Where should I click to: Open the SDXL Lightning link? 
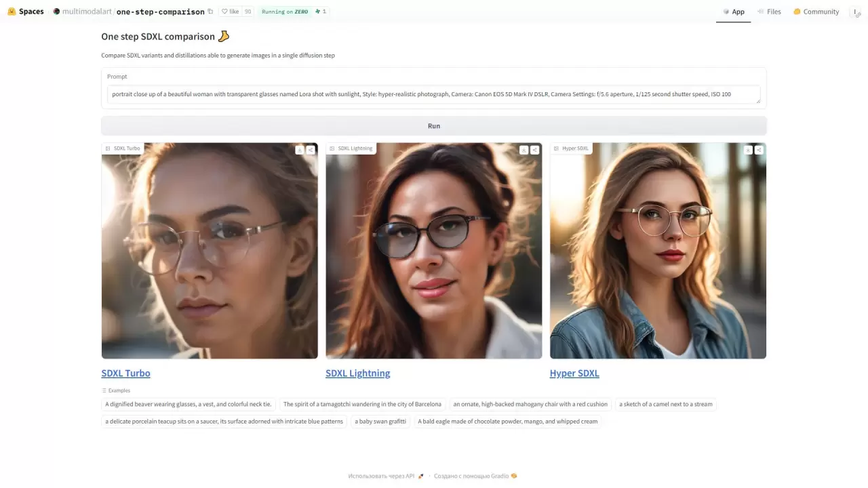click(x=357, y=373)
